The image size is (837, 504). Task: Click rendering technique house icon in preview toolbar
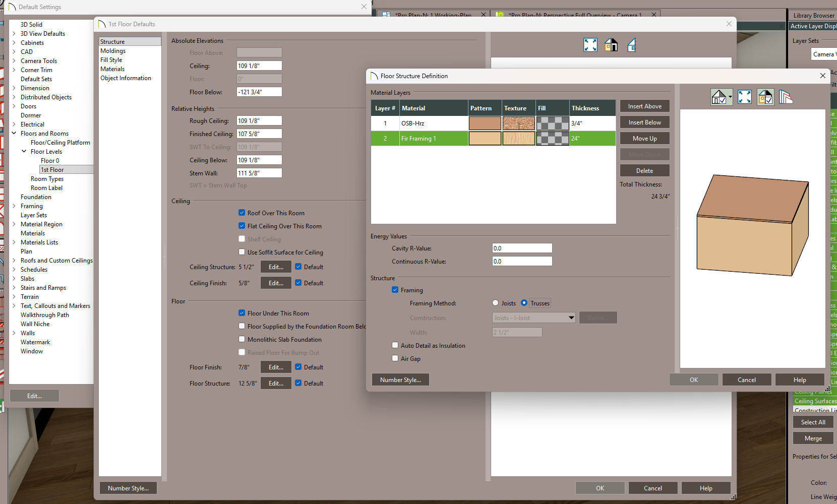719,97
